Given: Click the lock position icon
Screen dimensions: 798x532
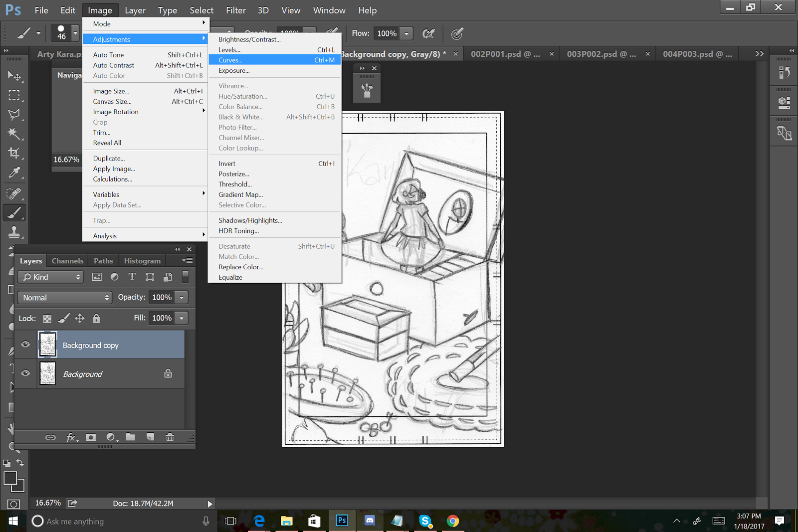Looking at the screenshot, I should click(80, 318).
